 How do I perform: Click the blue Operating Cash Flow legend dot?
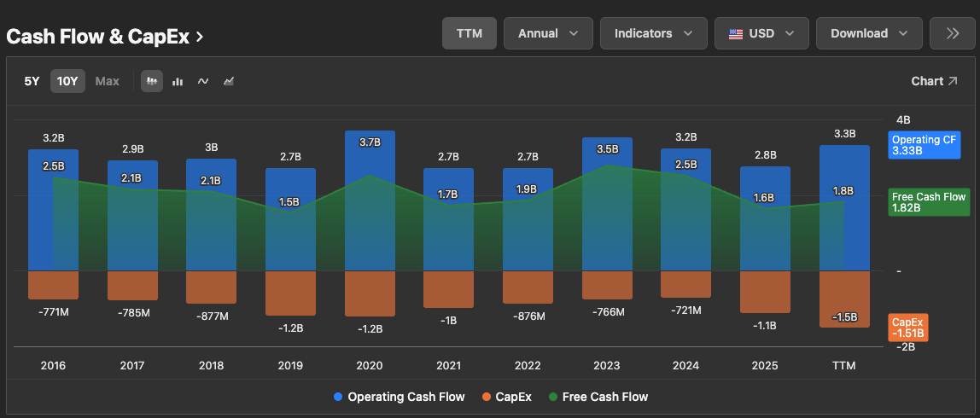click(x=338, y=397)
